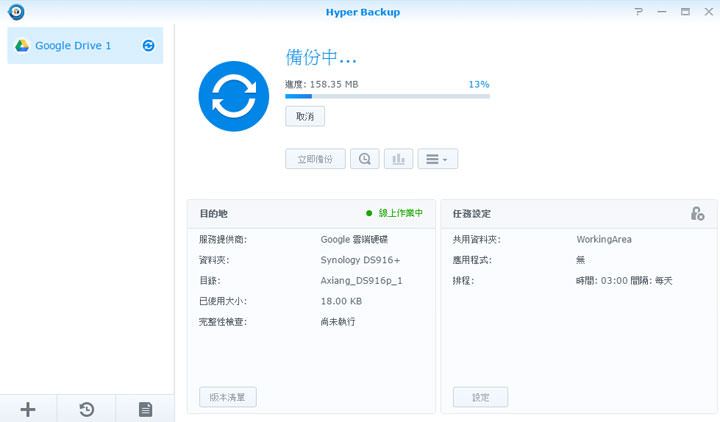Click the Hyper Backup app icon in title bar
The width and height of the screenshot is (720, 422).
pyautogui.click(x=14, y=12)
